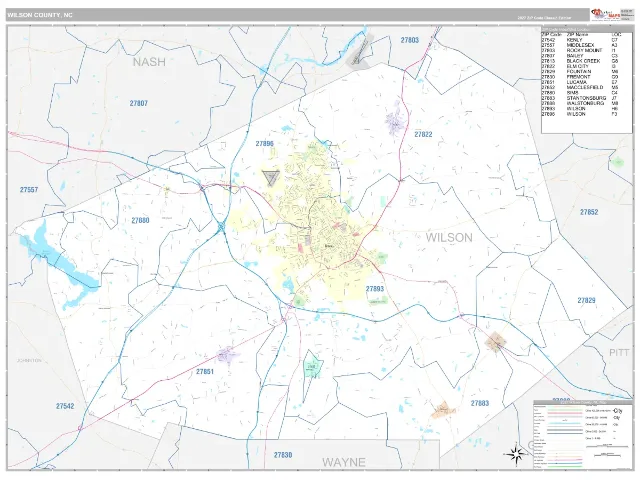The image size is (640, 480).
Task: Select the BLACK CREEK row in ZIP index
Action: [x=580, y=61]
